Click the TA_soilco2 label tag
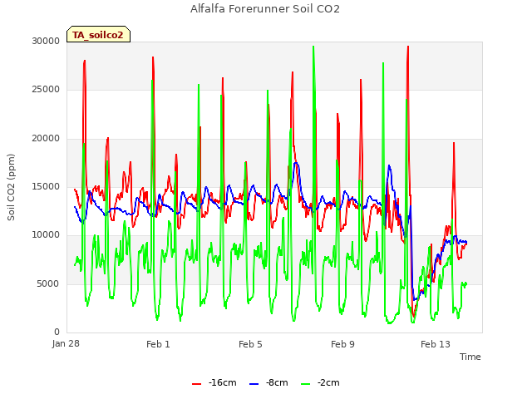532x399 pixels. [x=98, y=34]
